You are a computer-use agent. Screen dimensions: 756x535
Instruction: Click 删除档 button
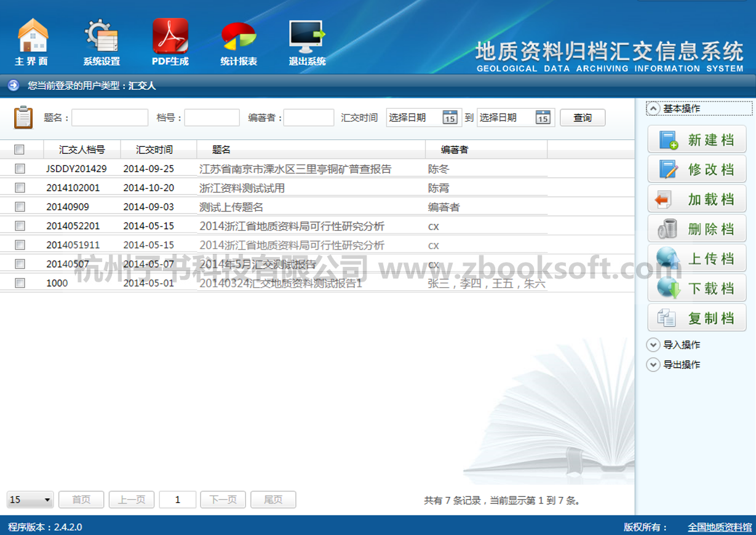pyautogui.click(x=697, y=229)
